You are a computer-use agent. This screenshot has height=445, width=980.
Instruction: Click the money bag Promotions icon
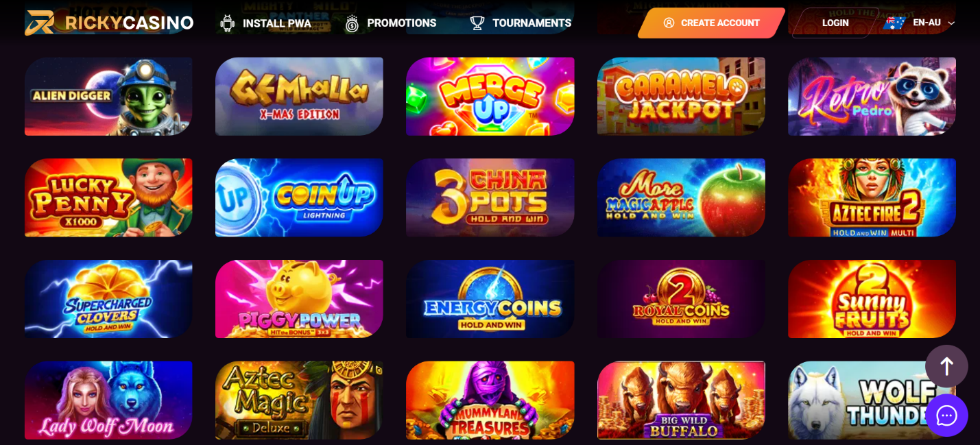352,23
